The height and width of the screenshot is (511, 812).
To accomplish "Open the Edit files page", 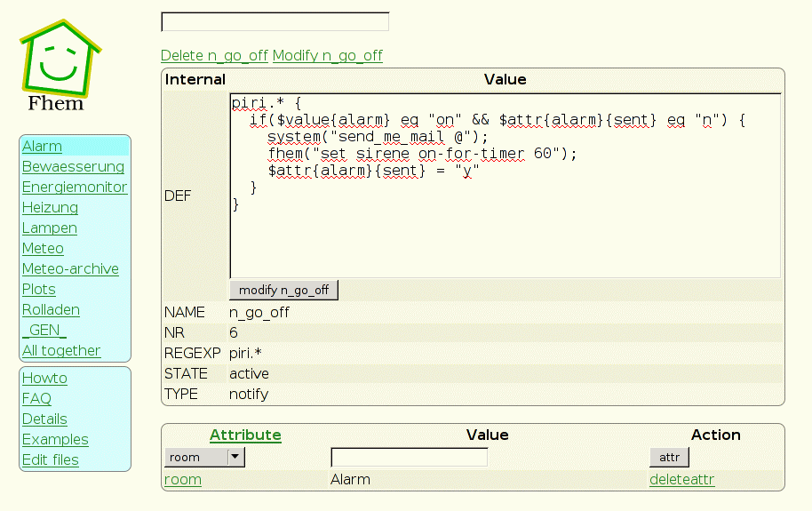I will click(51, 460).
